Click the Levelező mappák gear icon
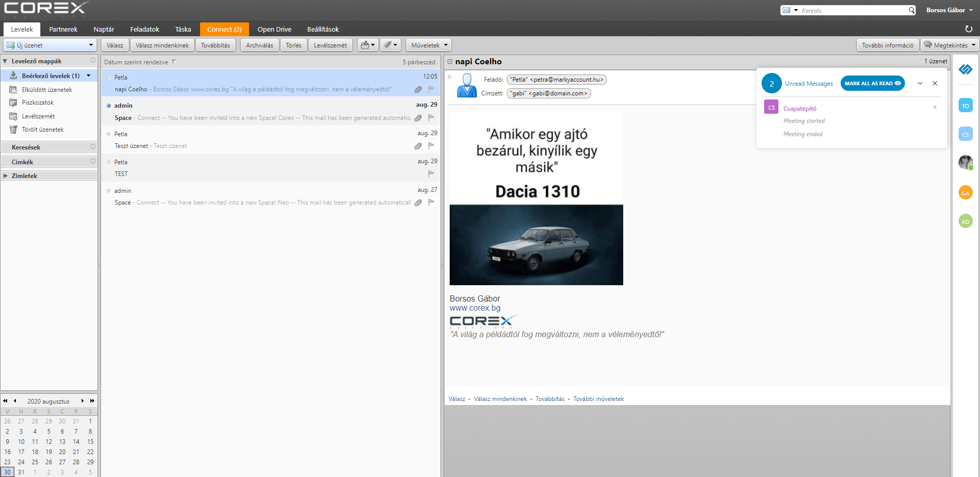The height and width of the screenshot is (477, 980). click(x=93, y=60)
